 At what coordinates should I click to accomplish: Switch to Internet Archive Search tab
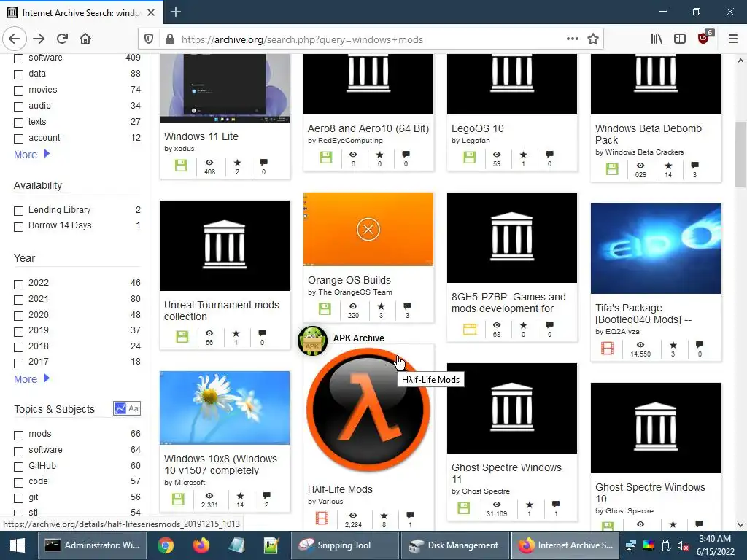click(x=82, y=12)
